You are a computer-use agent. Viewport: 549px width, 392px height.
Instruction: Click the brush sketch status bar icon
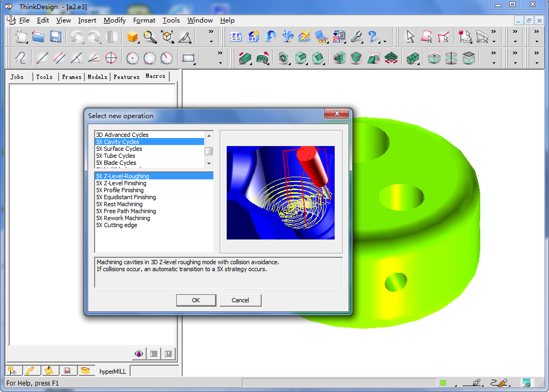pyautogui.click(x=499, y=382)
